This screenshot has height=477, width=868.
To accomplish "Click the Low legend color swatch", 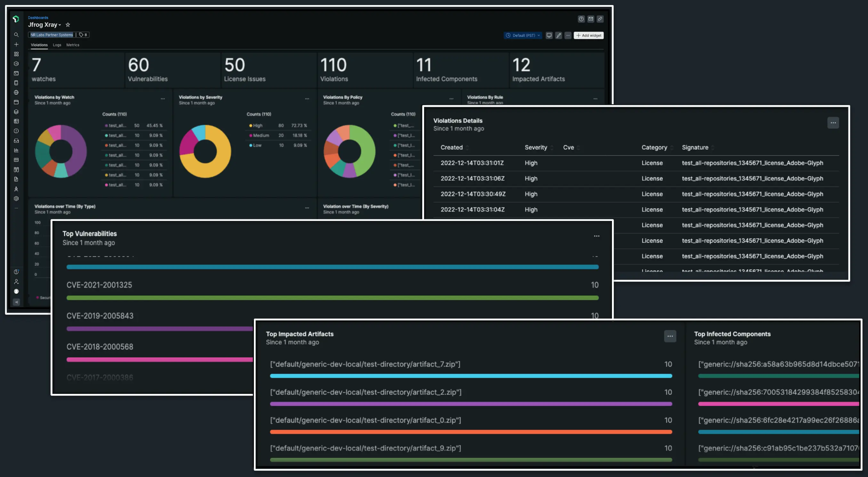I will [251, 145].
